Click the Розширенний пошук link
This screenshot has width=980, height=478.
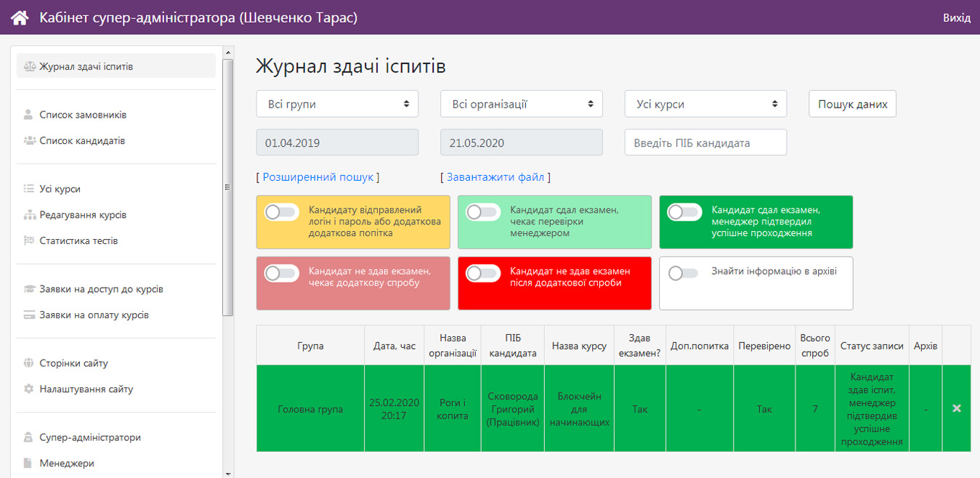click(317, 177)
